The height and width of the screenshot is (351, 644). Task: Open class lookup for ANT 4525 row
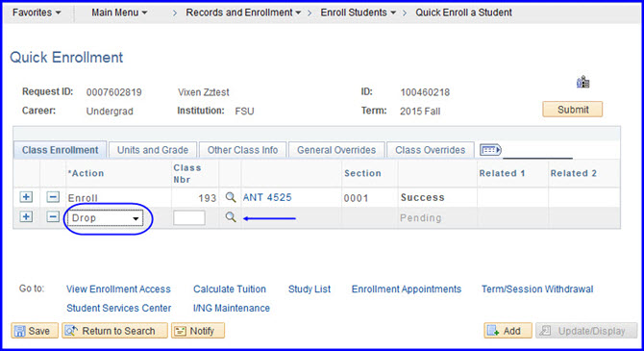[x=231, y=197]
